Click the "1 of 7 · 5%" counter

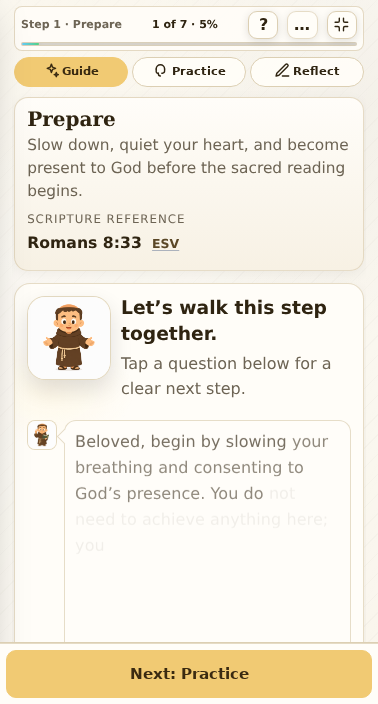185,24
